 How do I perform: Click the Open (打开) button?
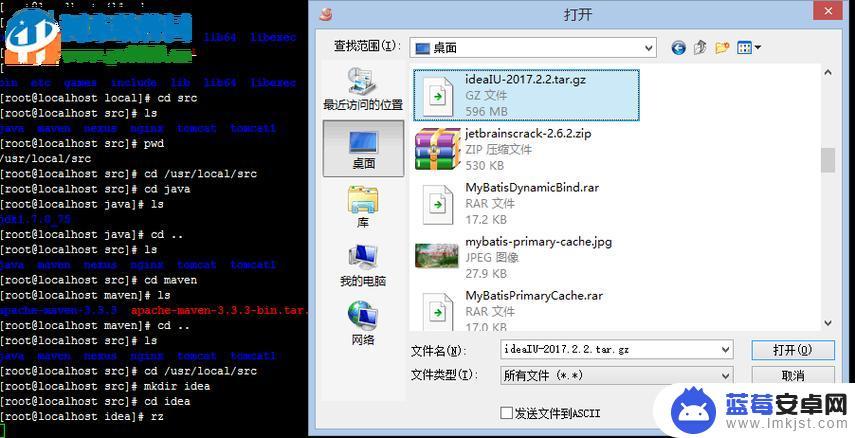793,350
